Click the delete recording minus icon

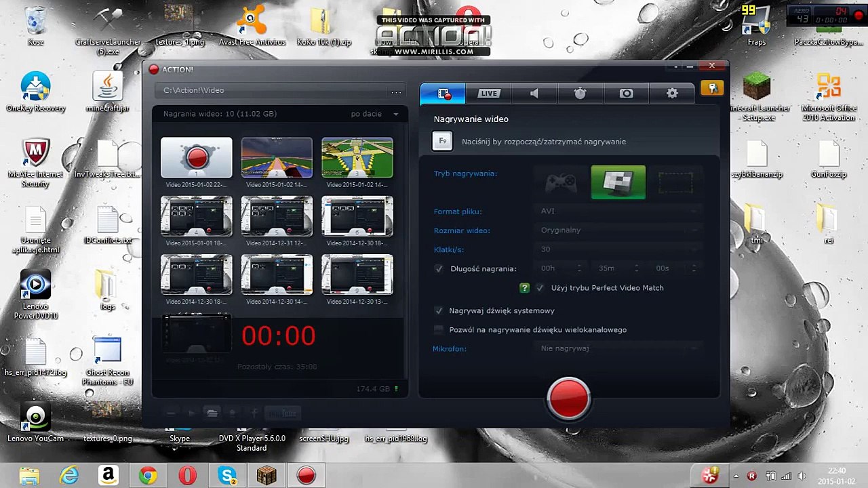(x=171, y=413)
